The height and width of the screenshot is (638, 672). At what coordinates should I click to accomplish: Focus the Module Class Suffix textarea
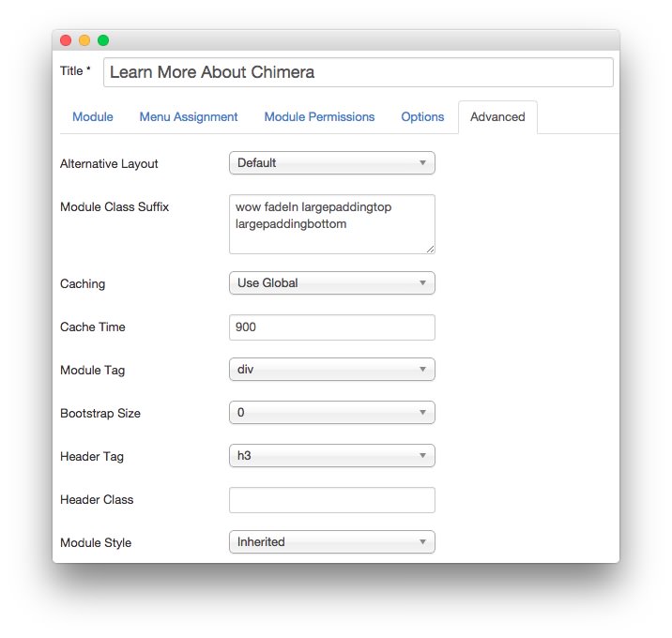(332, 224)
